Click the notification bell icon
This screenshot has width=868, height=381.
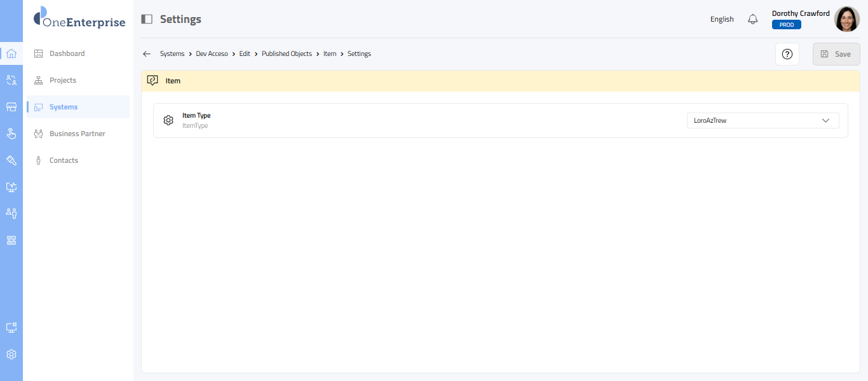tap(753, 19)
